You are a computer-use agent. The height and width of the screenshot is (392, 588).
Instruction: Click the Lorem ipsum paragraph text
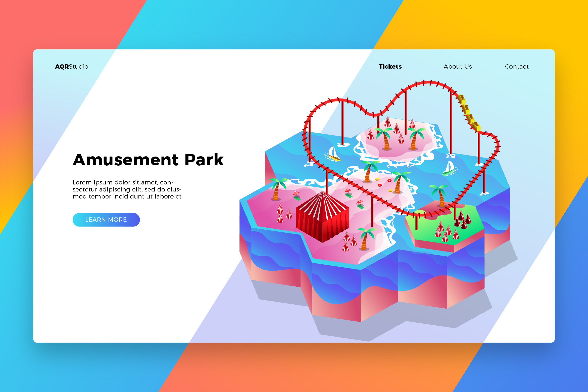coord(127,189)
